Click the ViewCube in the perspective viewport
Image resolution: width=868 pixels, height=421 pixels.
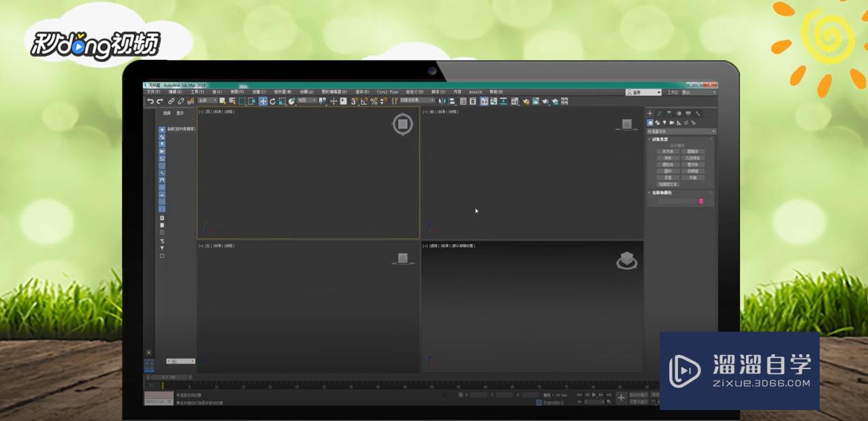[626, 260]
